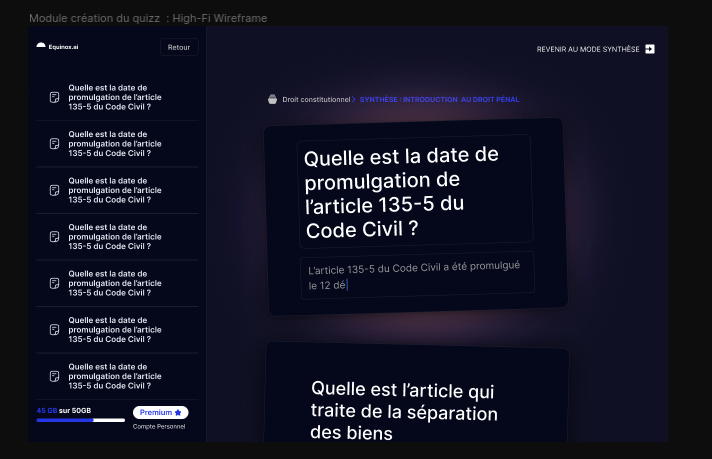Image resolution: width=712 pixels, height=459 pixels.
Task: Select the last question in the sidebar list
Action: point(117,376)
